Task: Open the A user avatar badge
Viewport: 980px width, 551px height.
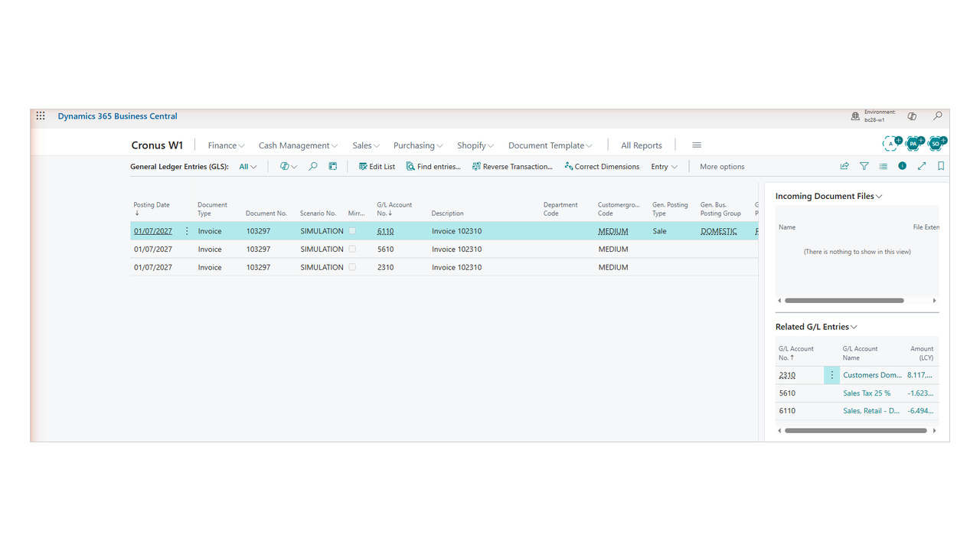Action: [891, 143]
